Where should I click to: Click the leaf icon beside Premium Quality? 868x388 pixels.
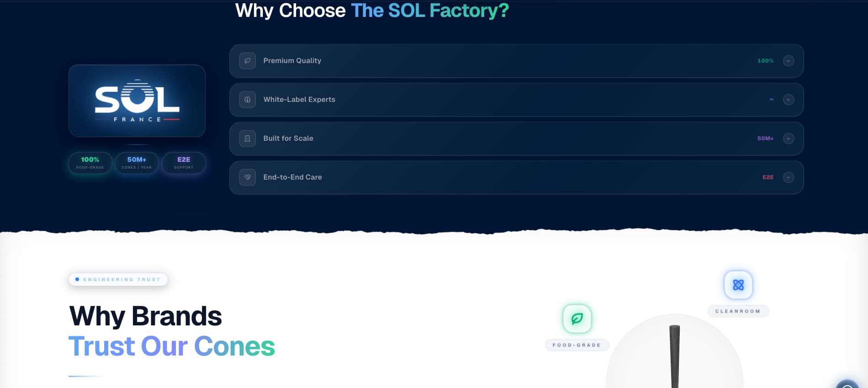247,61
